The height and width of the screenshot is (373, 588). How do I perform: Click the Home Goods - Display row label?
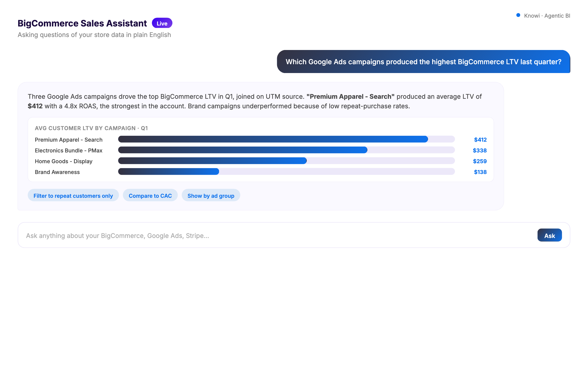point(64,161)
